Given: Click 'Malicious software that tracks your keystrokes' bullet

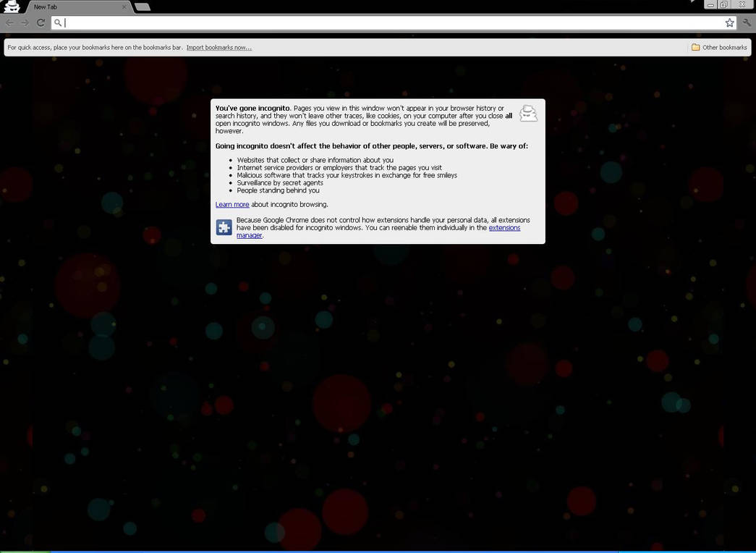Looking at the screenshot, I should point(347,175).
